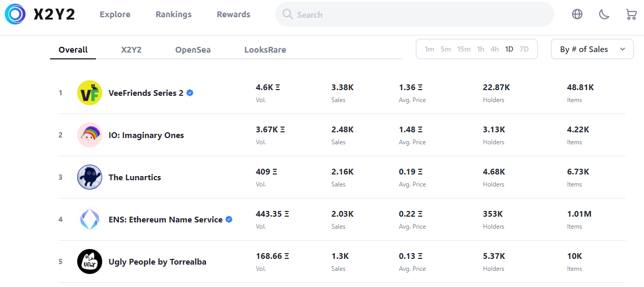644x287 pixels.
Task: Click The Lunartics collection avatar
Action: pos(89,177)
